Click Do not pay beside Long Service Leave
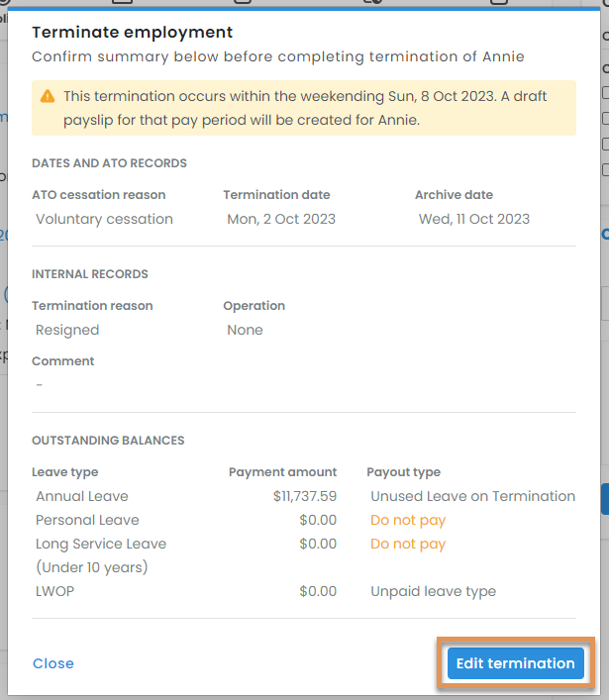 tap(408, 544)
